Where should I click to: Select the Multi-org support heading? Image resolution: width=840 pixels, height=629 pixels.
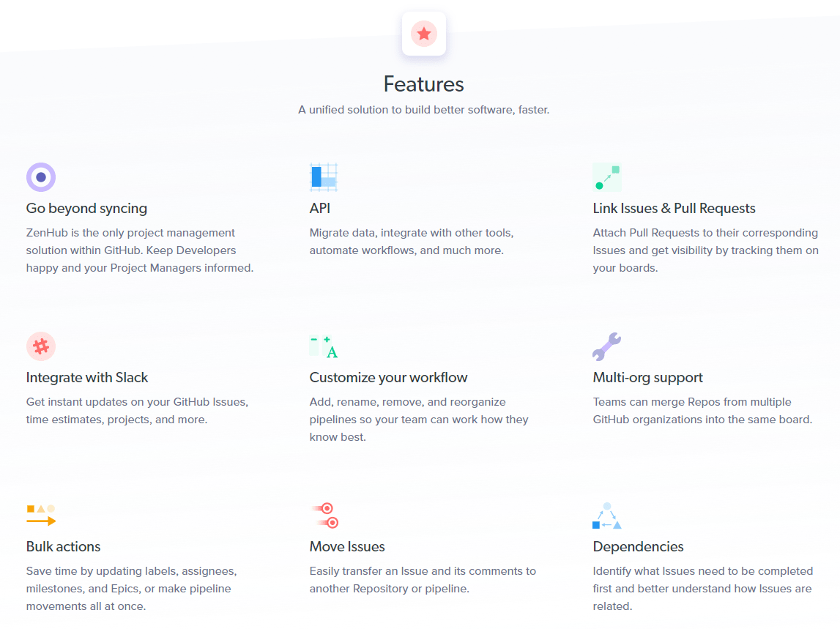pyautogui.click(x=647, y=378)
